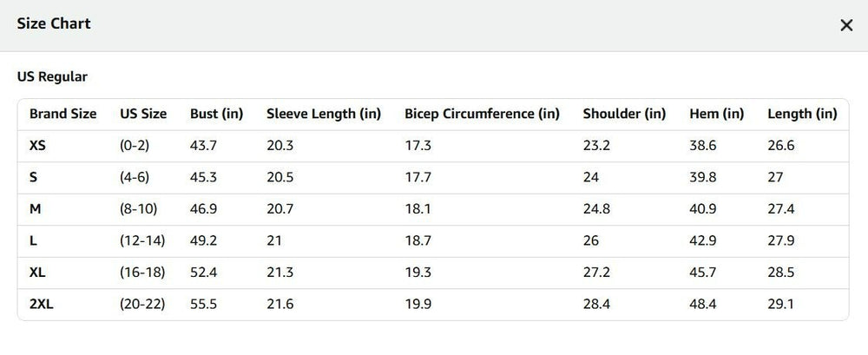Screen dimensions: 868x355
Task: Click the Bust (in) column header
Action: click(x=216, y=114)
